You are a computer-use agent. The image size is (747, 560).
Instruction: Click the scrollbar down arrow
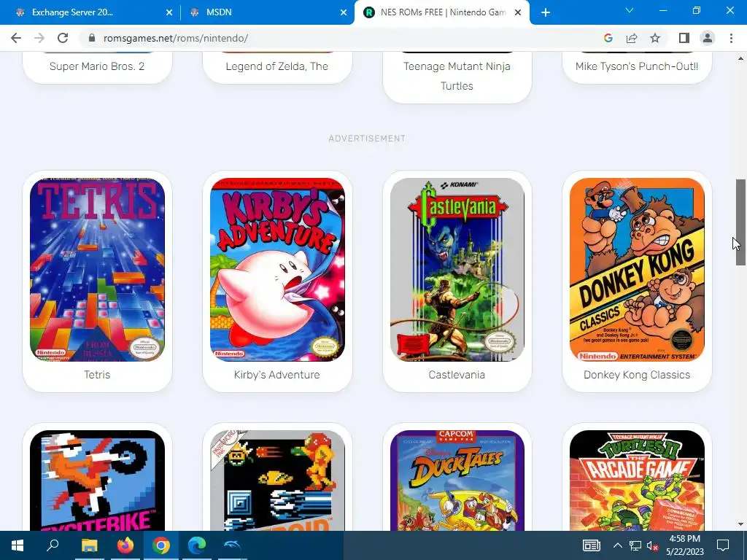pyautogui.click(x=740, y=524)
